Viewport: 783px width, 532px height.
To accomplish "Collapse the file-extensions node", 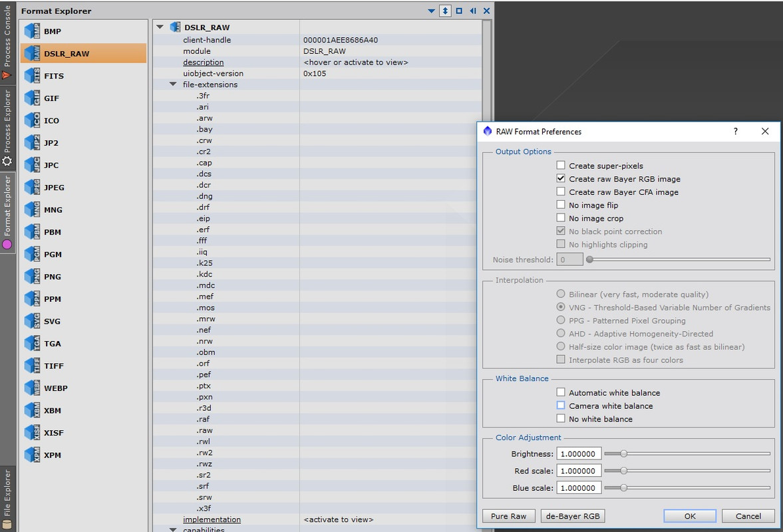I will (x=173, y=84).
